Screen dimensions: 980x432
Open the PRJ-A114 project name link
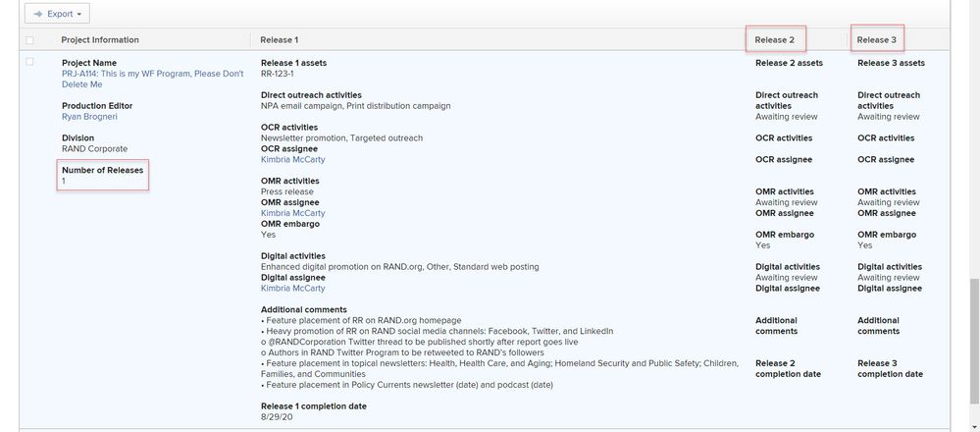click(x=152, y=79)
